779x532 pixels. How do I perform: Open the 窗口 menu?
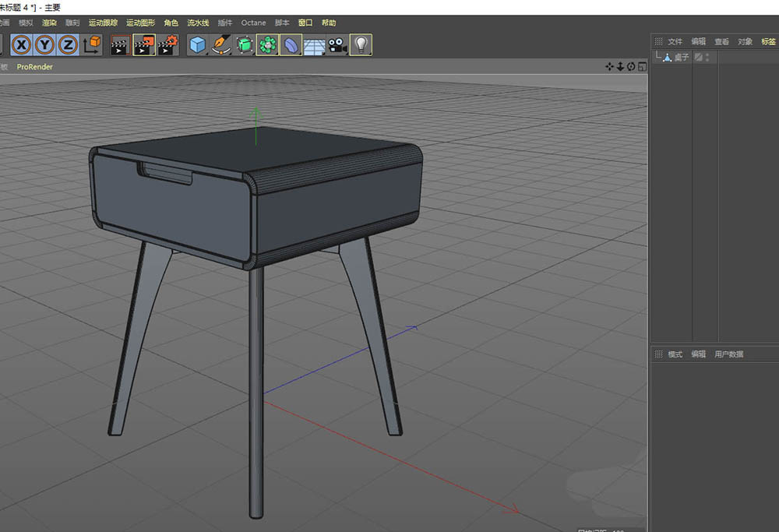pyautogui.click(x=305, y=23)
